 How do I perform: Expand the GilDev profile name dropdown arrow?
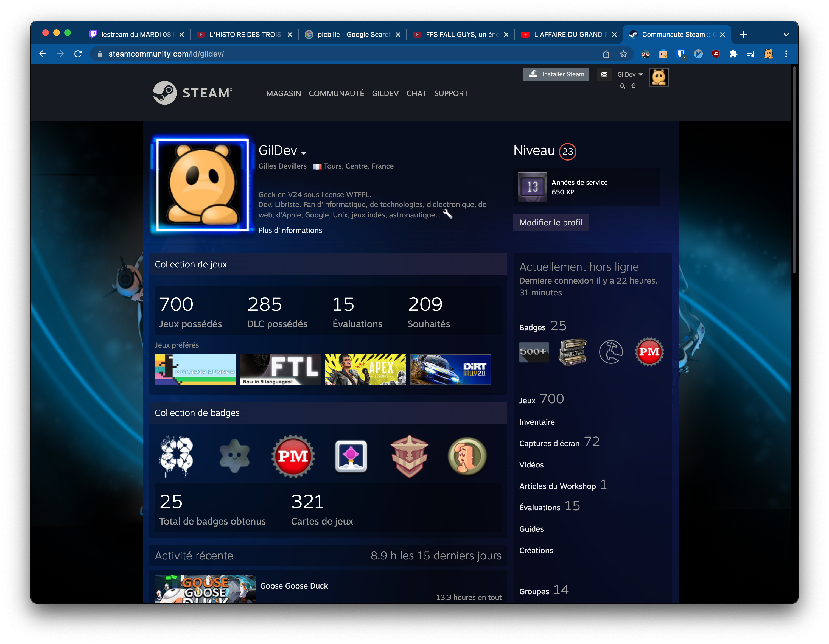[x=304, y=153]
